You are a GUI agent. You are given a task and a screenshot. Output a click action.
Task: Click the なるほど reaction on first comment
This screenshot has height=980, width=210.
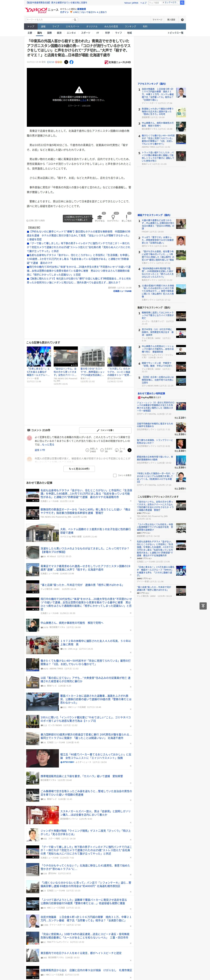click(107, 450)
